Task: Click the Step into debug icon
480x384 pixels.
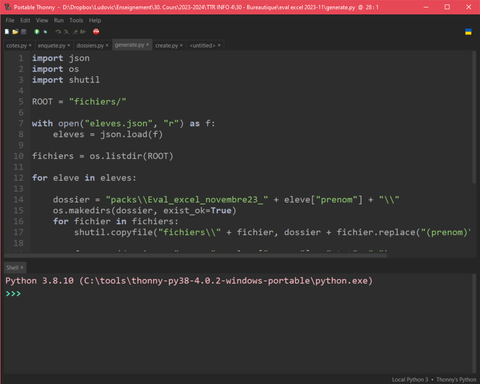Action: pyautogui.click(x=66, y=32)
